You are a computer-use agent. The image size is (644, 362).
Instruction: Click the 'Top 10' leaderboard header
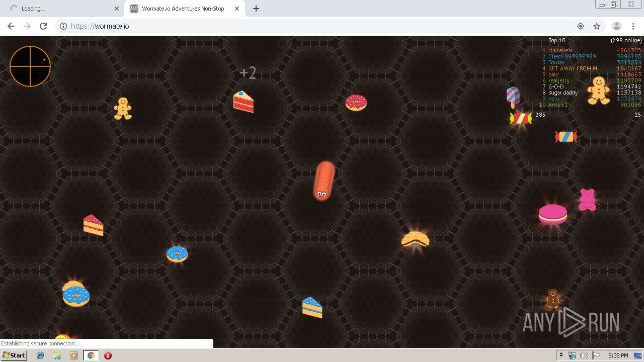[x=557, y=40]
